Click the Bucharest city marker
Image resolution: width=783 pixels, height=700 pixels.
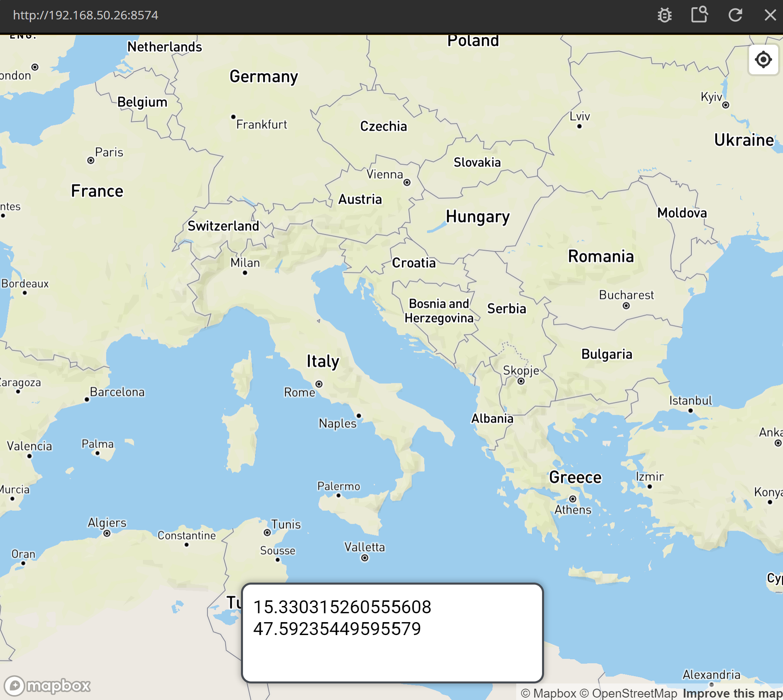coord(626,306)
